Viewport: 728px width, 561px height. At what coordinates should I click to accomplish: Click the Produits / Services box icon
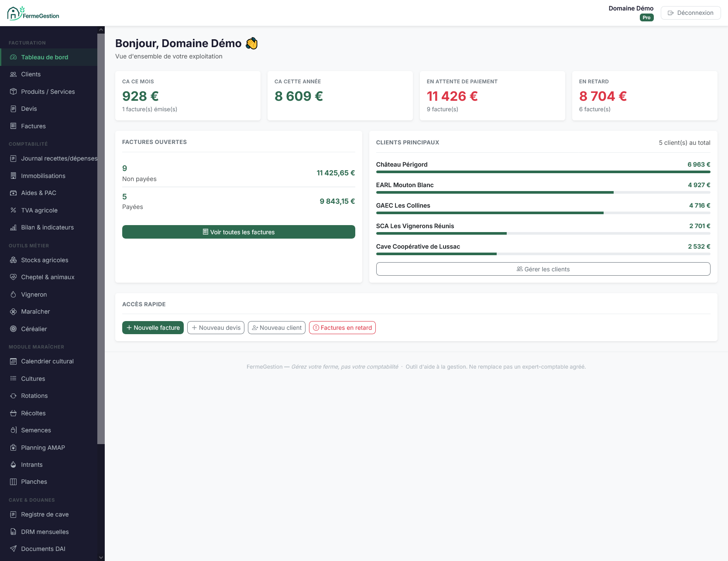pyautogui.click(x=13, y=92)
